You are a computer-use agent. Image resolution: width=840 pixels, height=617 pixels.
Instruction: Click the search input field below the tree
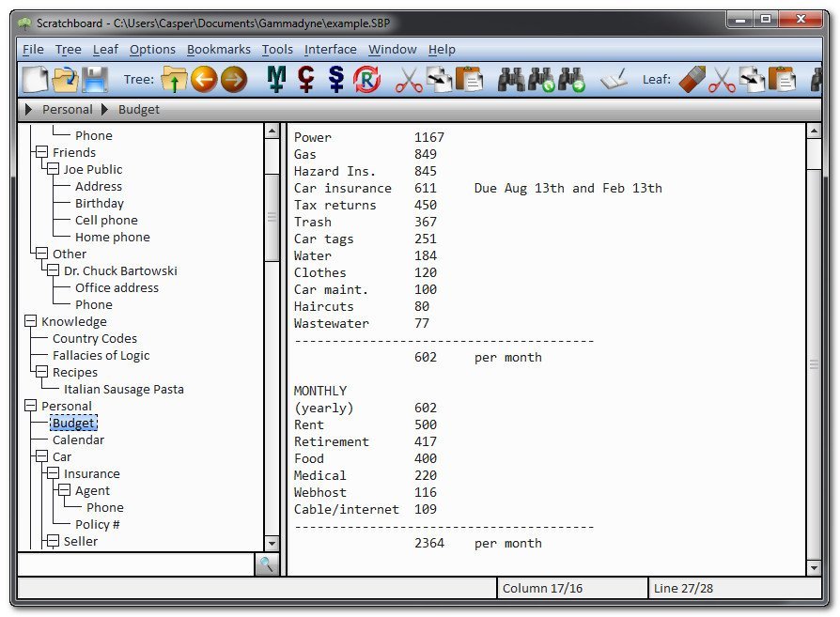point(135,564)
